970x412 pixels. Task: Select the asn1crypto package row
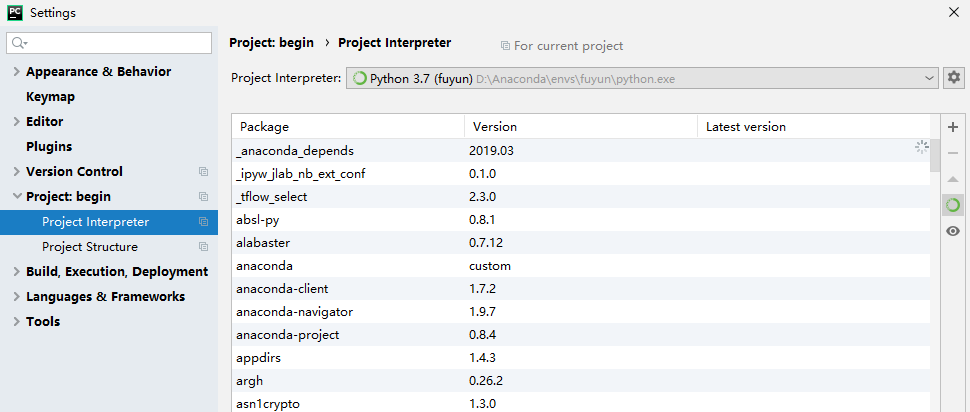(x=581, y=403)
